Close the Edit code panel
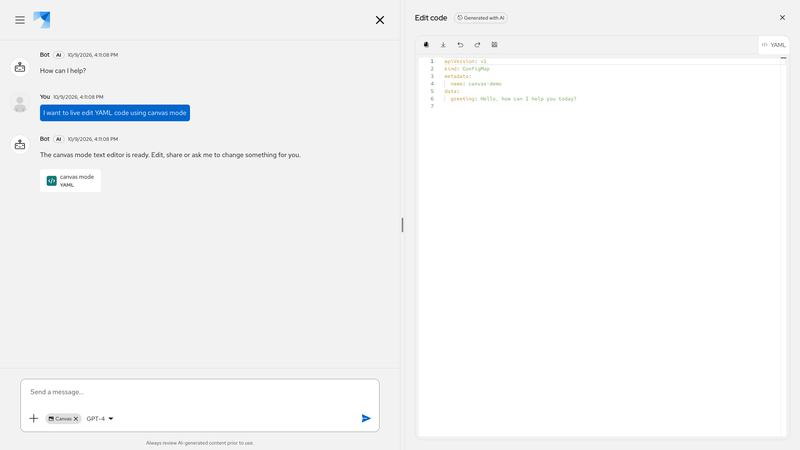Viewport: 800px width, 450px height. coord(782,17)
